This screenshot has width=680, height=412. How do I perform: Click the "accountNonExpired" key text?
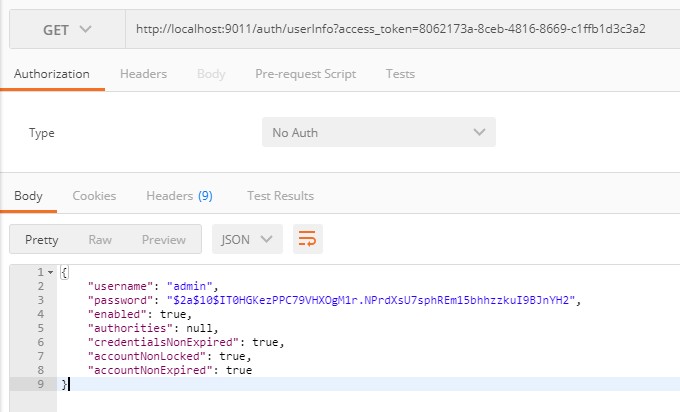150,370
